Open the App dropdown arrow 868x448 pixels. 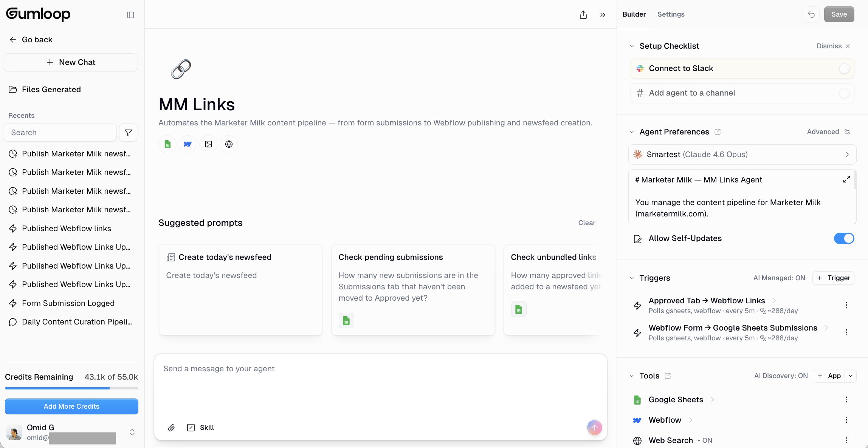click(851, 376)
